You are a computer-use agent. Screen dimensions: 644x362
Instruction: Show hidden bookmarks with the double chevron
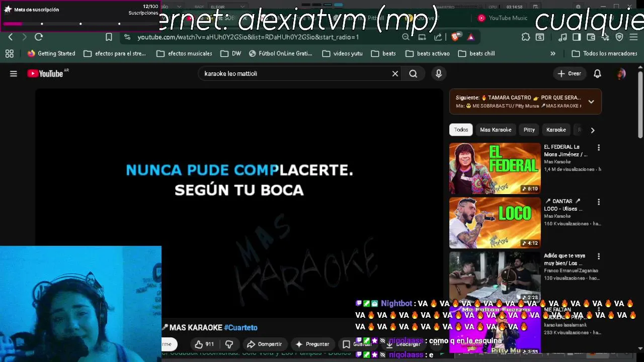(x=553, y=54)
